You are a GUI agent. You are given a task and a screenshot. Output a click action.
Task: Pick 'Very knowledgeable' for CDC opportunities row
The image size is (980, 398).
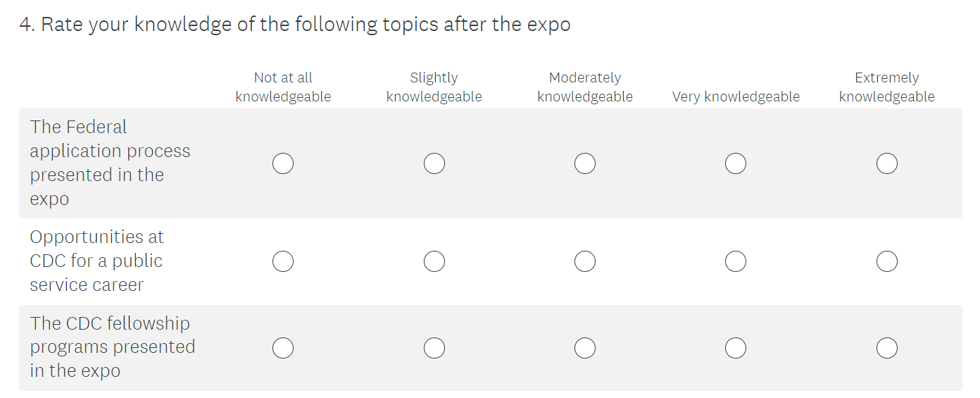coord(736,261)
